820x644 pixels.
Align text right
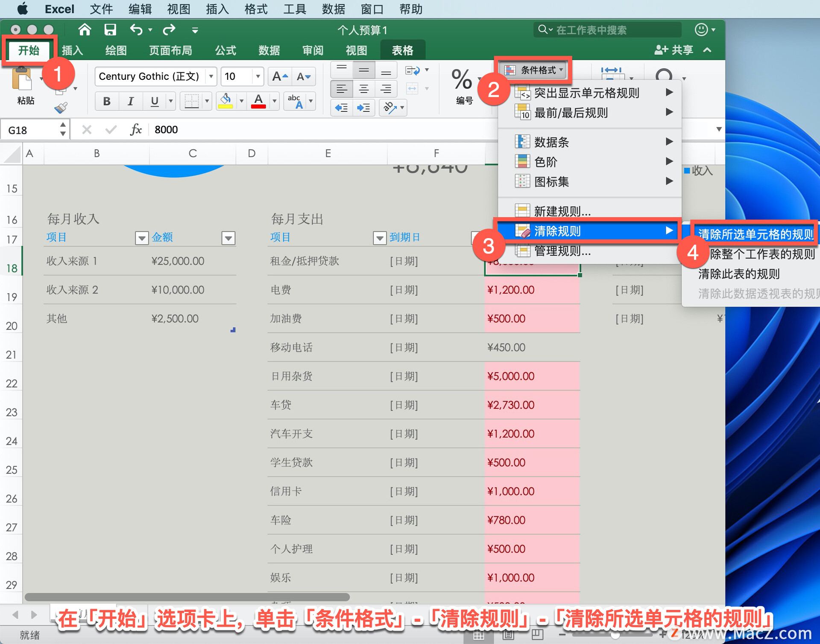386,89
